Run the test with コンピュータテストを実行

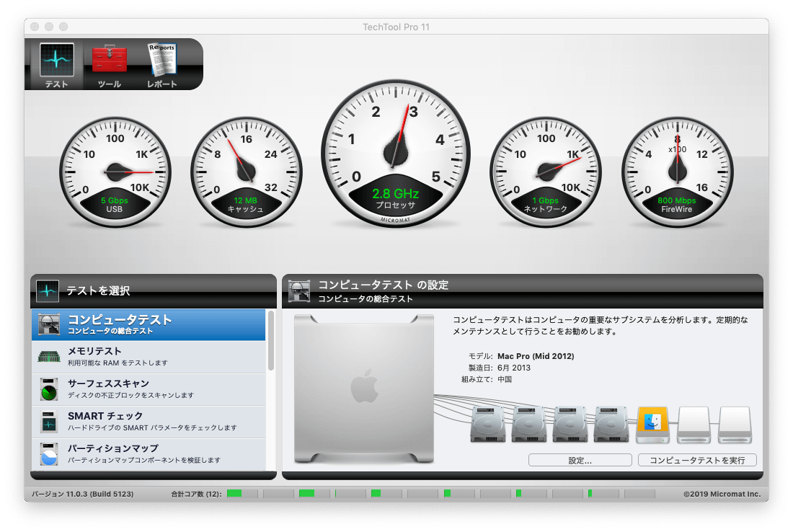tap(697, 460)
